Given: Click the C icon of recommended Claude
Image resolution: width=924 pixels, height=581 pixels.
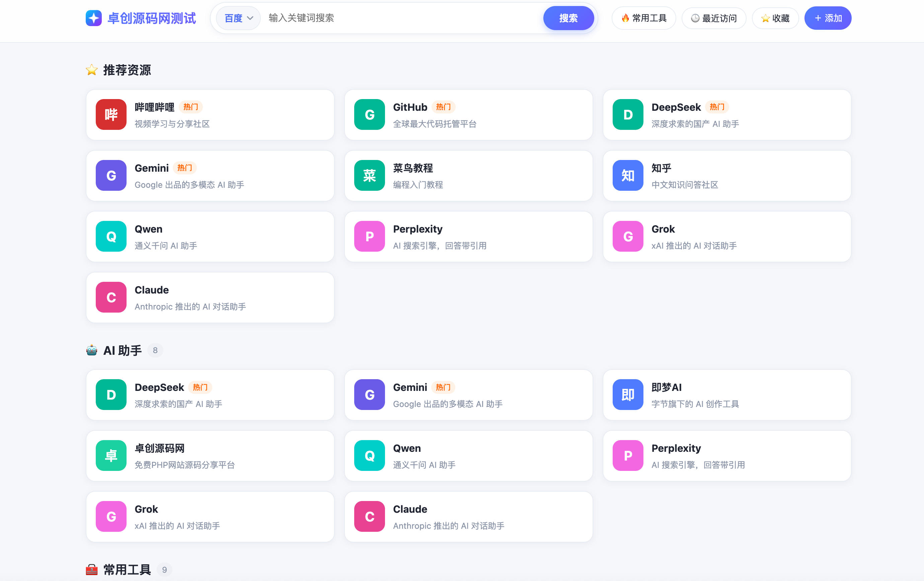Looking at the screenshot, I should coord(111,298).
